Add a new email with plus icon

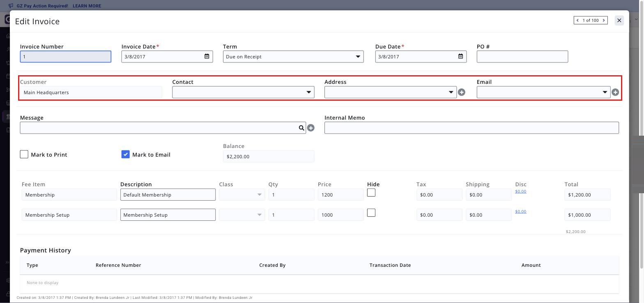coord(615,92)
